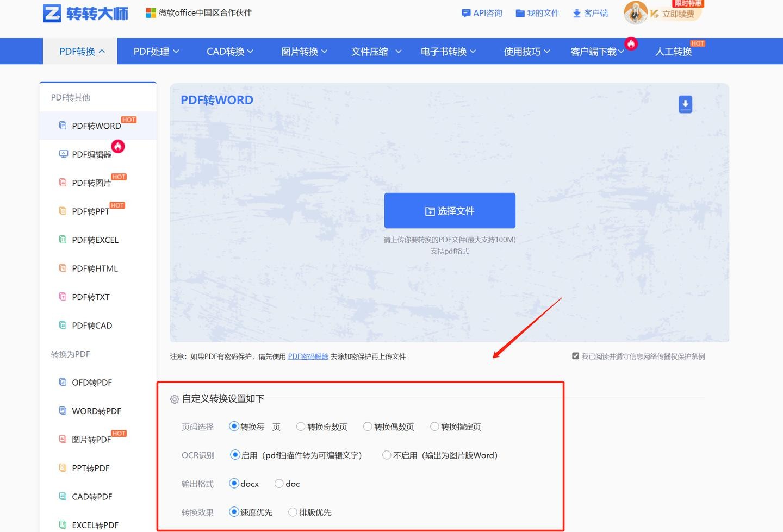
Task: Click the user avatar picture
Action: 635,13
